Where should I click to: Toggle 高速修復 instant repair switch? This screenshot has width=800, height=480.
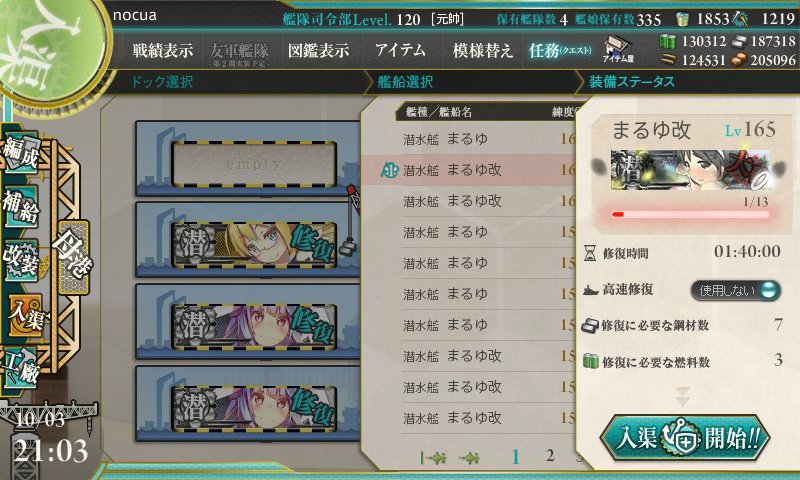[x=736, y=290]
